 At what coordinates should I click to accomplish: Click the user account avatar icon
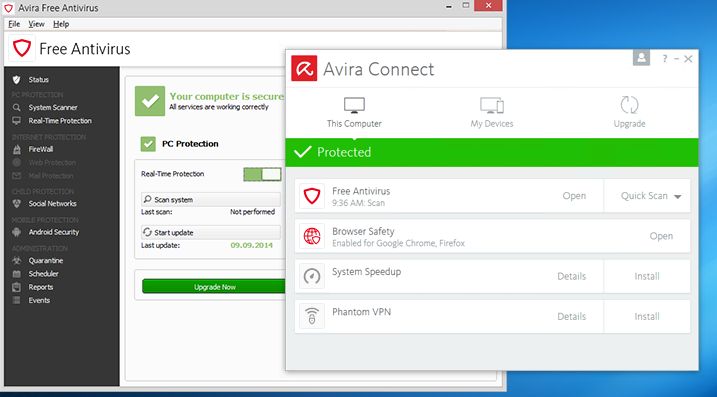point(641,58)
